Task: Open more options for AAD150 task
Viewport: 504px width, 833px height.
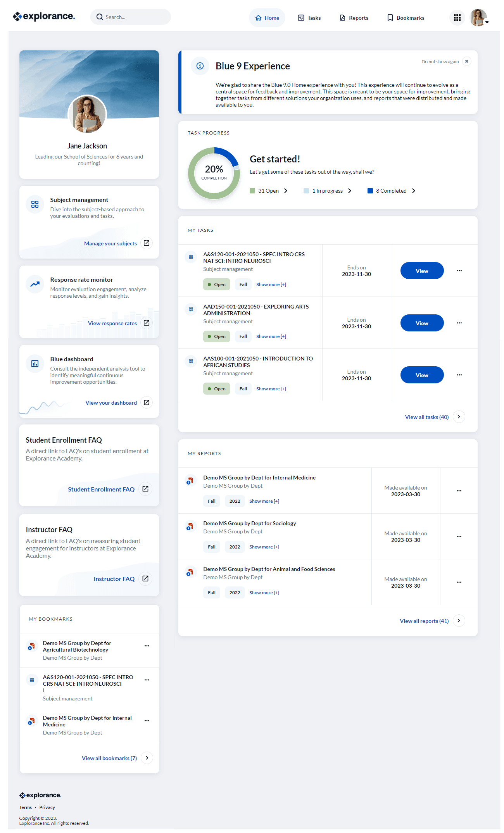Action: click(x=459, y=323)
